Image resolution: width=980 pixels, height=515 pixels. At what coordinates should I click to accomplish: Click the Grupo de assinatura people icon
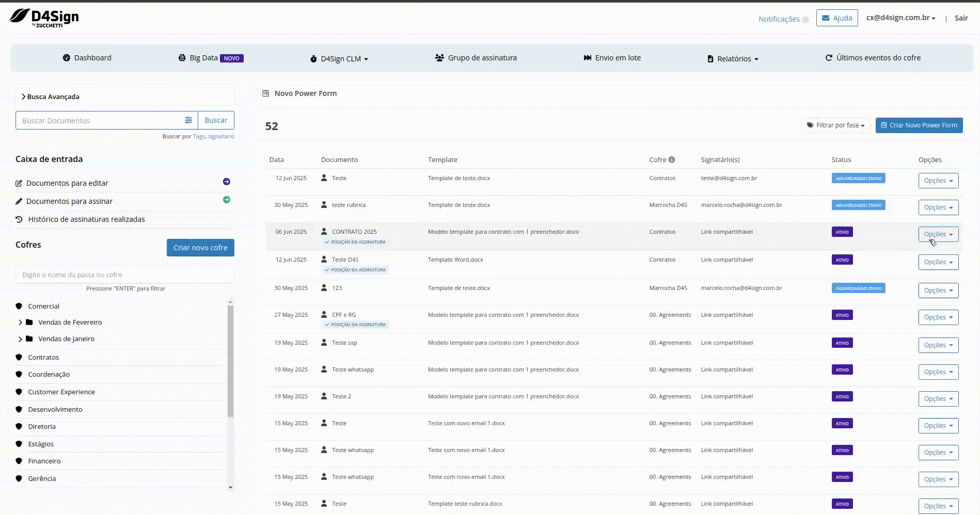[439, 58]
